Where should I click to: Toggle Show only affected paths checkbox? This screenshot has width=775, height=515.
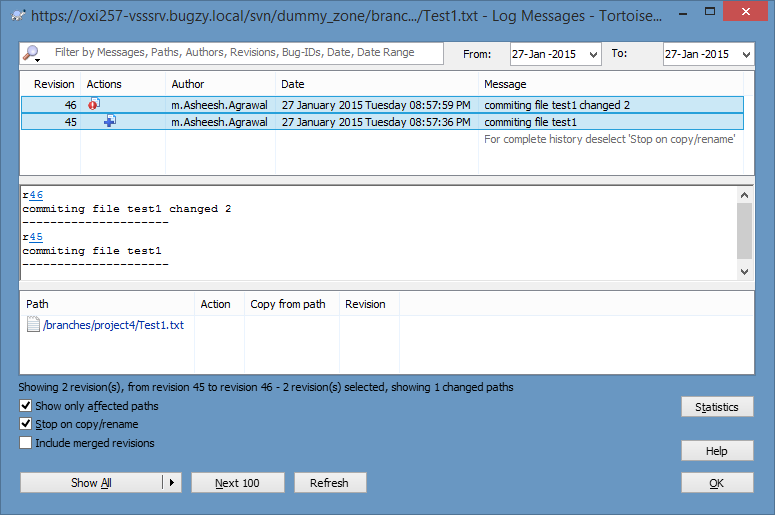pyautogui.click(x=26, y=406)
